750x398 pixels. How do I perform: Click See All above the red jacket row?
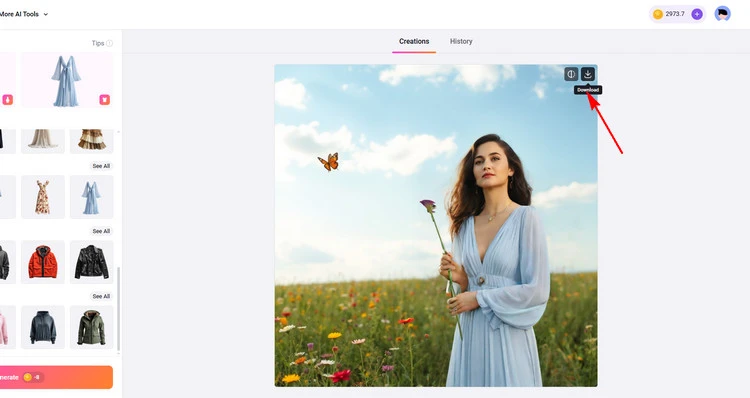point(101,231)
